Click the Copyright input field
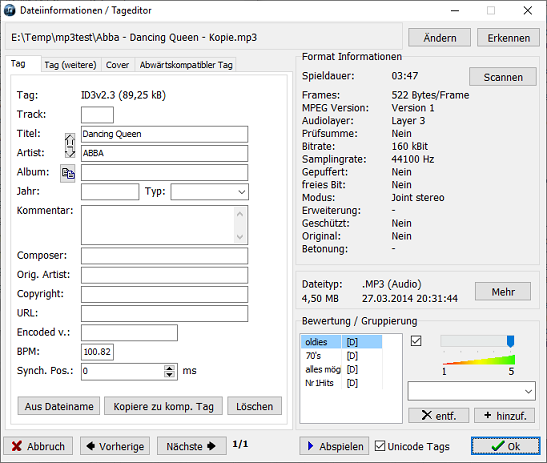The height and width of the screenshot is (463, 547). pos(164,294)
